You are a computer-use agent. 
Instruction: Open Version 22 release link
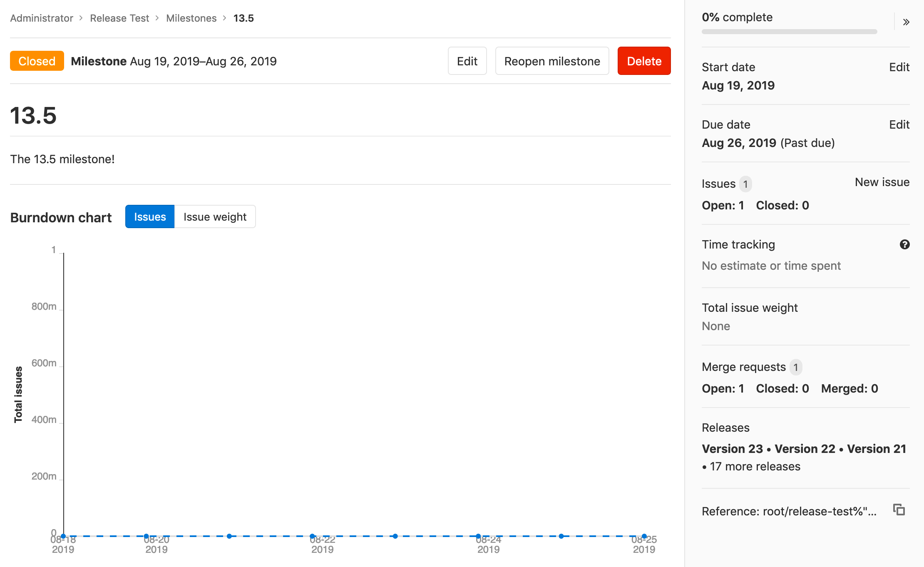pyautogui.click(x=805, y=449)
